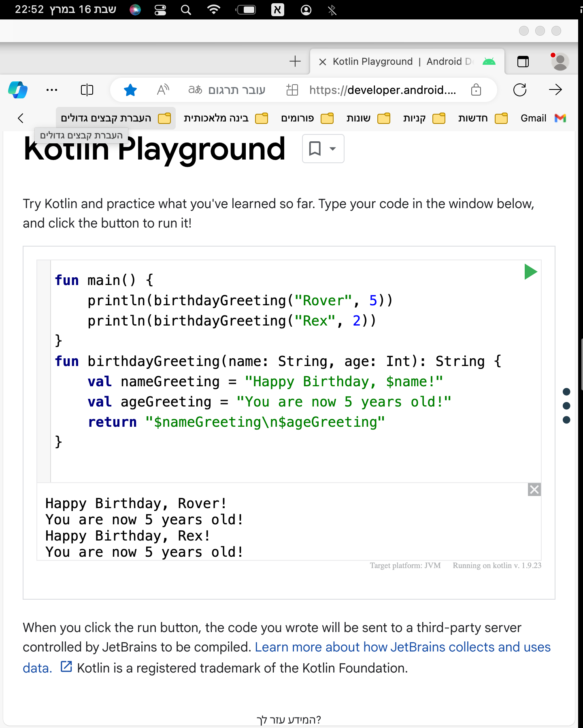The height and width of the screenshot is (728, 583).
Task: Switch keyboard input source Hebrew icon
Action: coord(278,10)
